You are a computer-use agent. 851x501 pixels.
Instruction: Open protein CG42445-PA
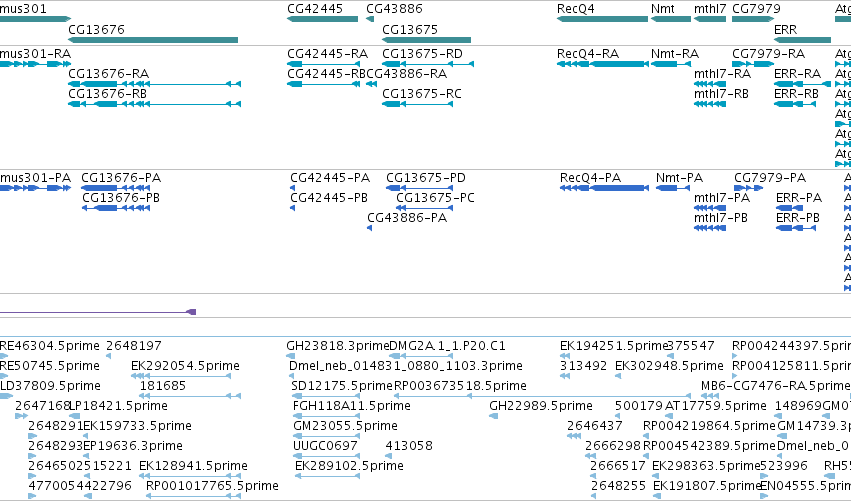tap(330, 178)
